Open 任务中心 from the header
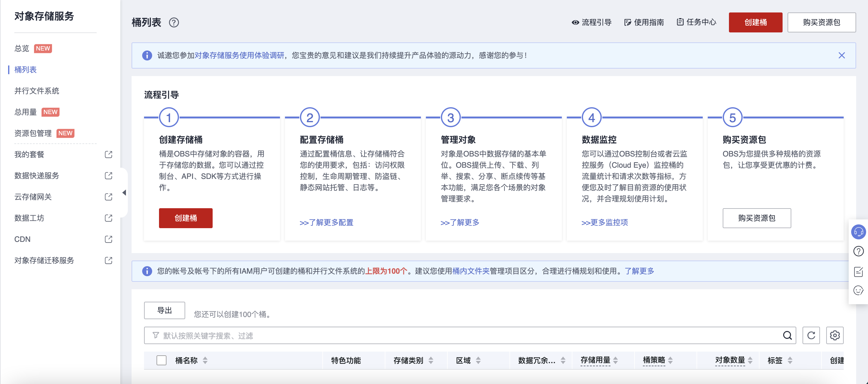 [696, 22]
